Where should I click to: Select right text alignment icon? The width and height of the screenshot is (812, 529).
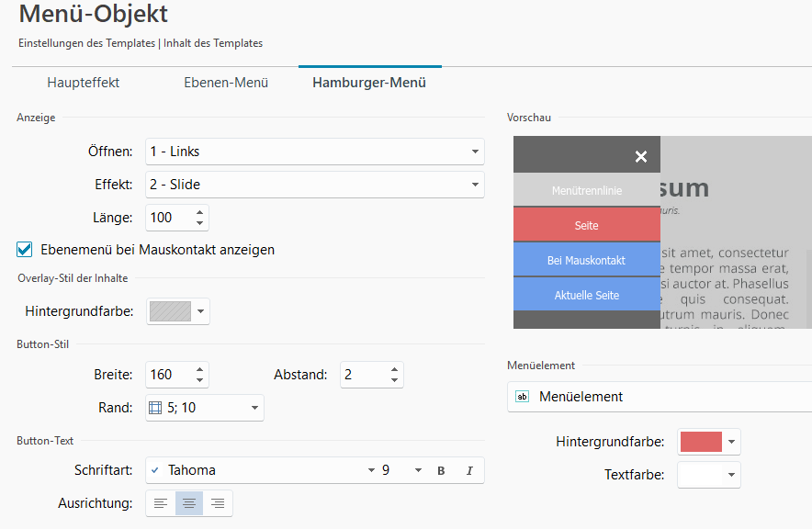tap(218, 503)
